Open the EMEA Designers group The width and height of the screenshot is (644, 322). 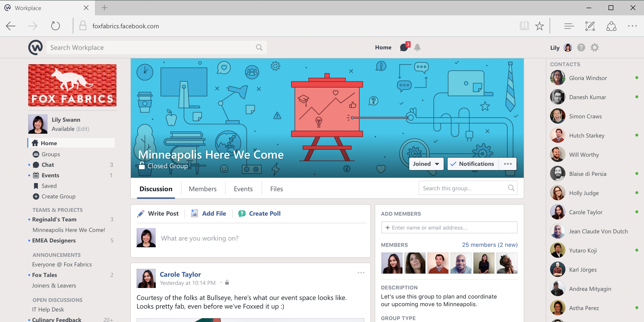pos(54,241)
